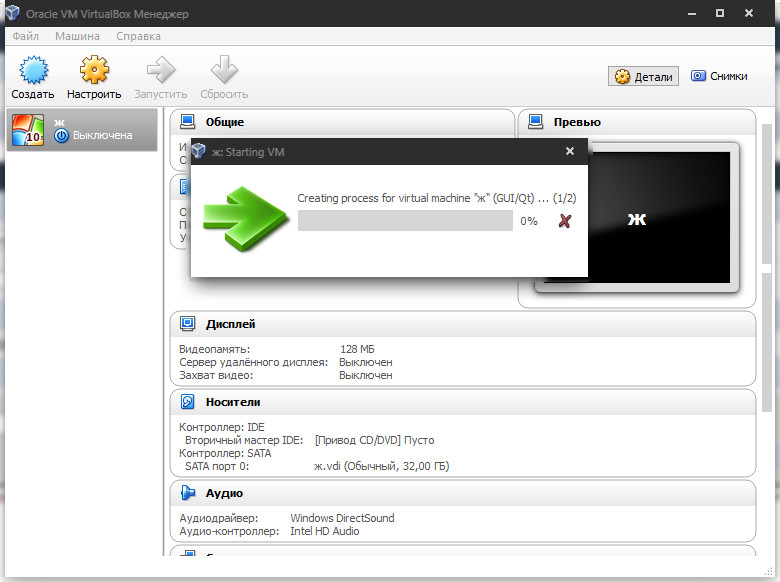Click the VirtualBox cube icon in dialog title
Image resolution: width=780 pixels, height=582 pixels.
[199, 151]
